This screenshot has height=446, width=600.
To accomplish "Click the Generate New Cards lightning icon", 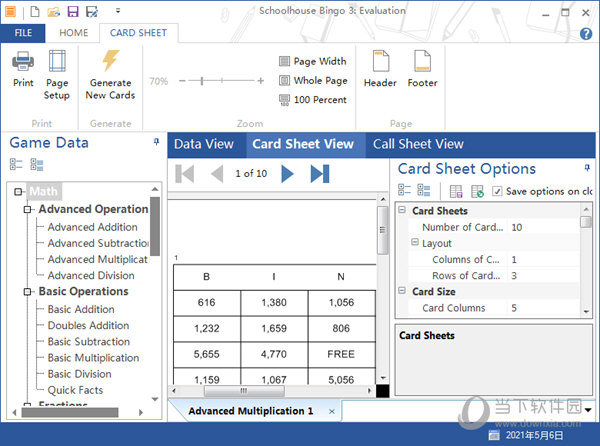I will pyautogui.click(x=111, y=61).
